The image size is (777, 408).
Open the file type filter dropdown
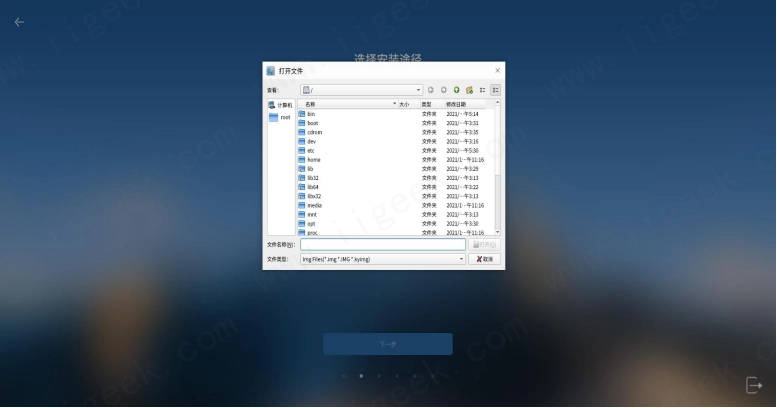[461, 259]
